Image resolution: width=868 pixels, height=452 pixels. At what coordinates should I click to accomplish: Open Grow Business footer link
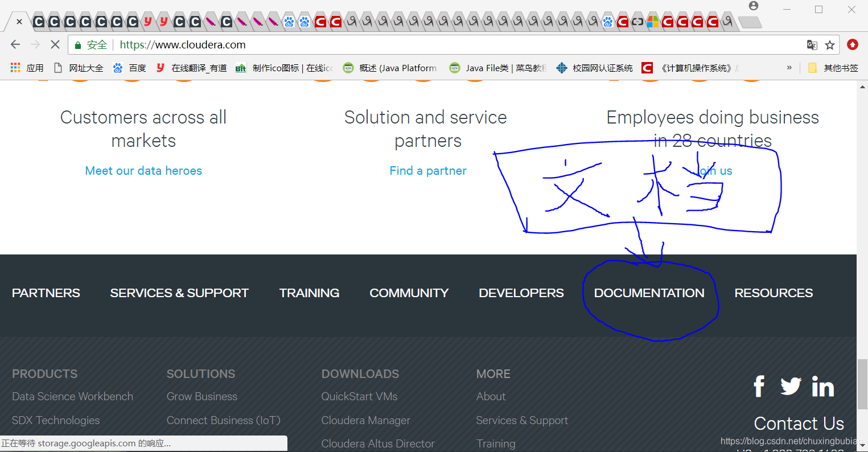click(x=202, y=396)
